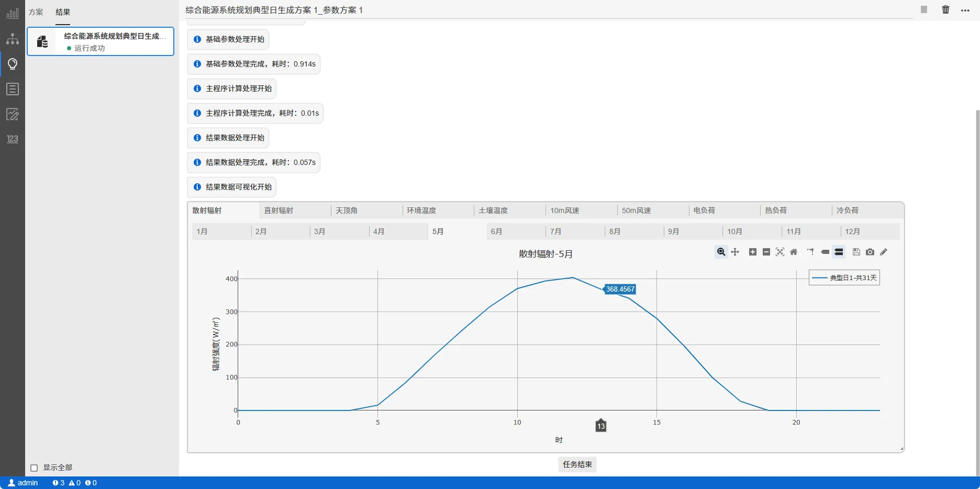Open the 土壤温度 tab

(x=510, y=210)
